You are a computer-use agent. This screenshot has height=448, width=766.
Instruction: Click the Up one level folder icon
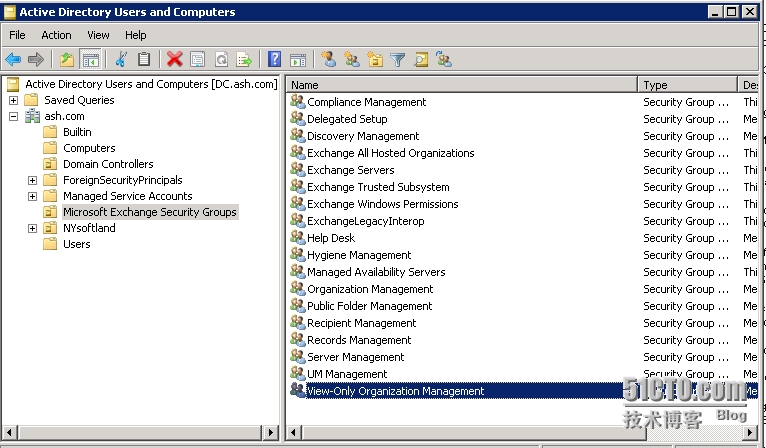67,59
